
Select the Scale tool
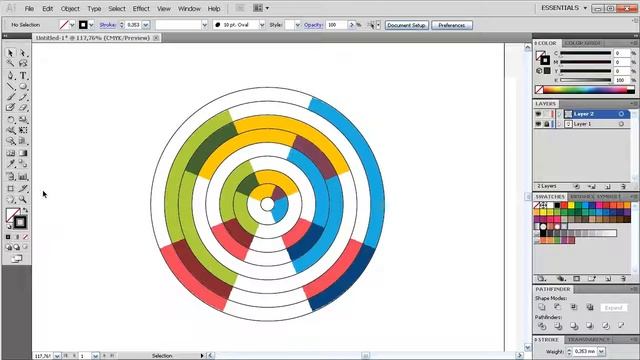click(23, 120)
